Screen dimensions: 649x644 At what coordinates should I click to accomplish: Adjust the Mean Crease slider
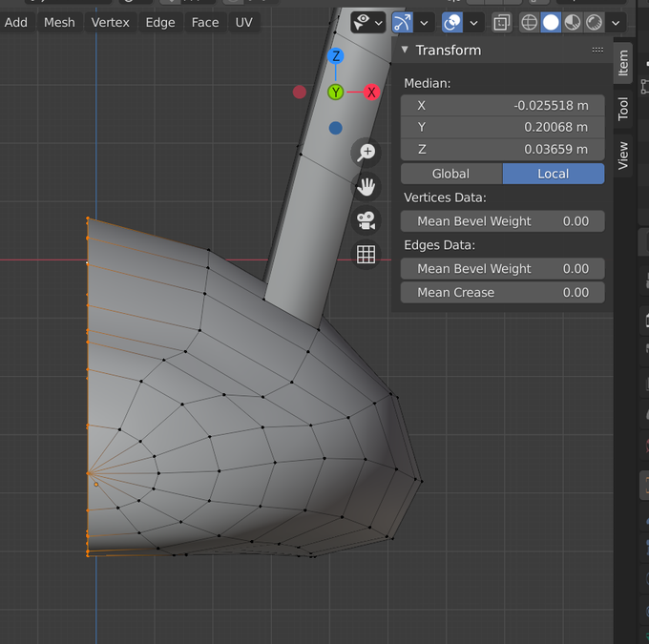coord(502,293)
